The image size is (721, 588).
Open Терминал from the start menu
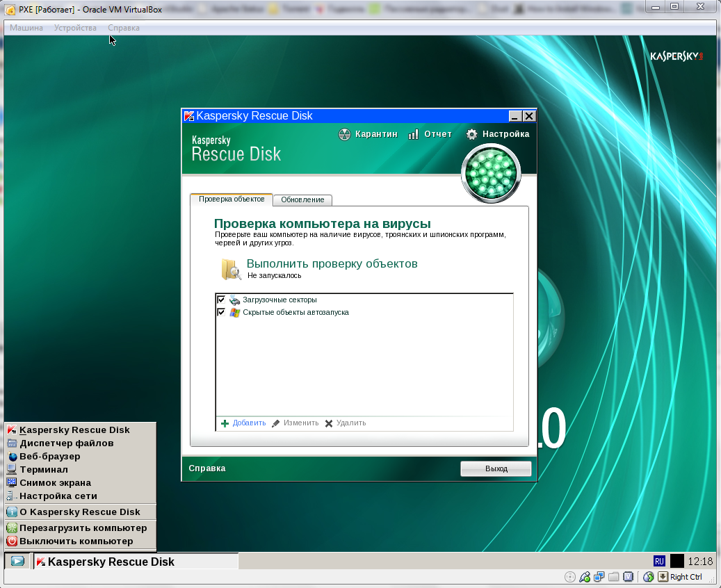pos(81,469)
